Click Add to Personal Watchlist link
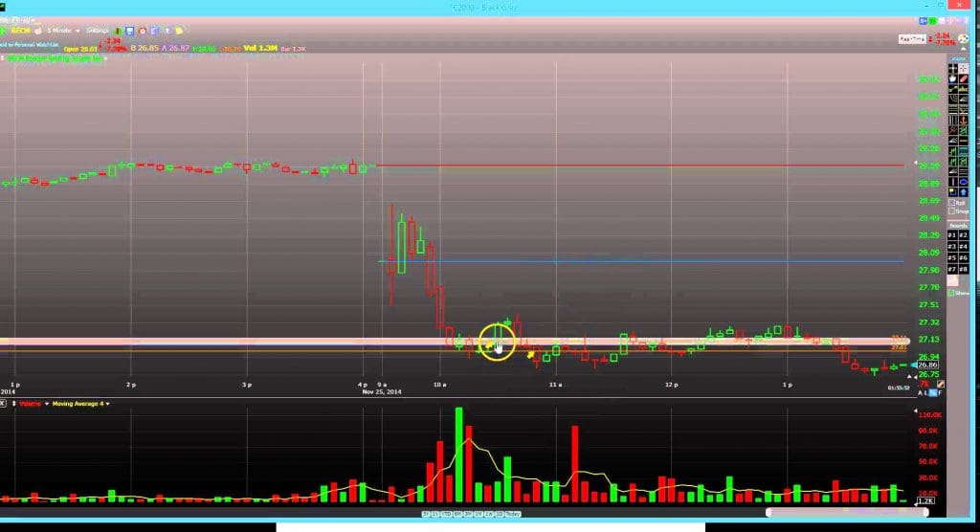The width and height of the screenshot is (980, 532). [31, 43]
